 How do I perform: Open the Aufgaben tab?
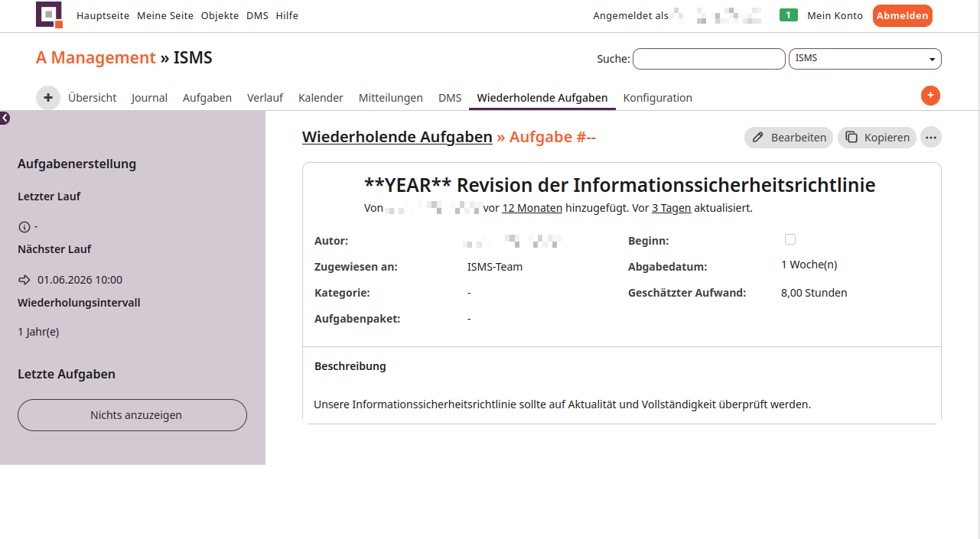pos(207,98)
